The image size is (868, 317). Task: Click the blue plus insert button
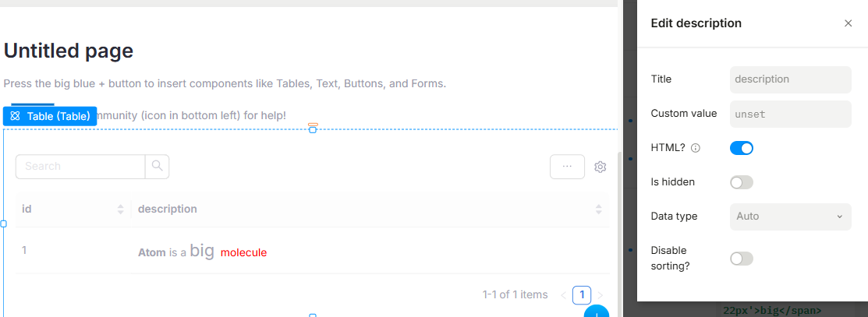tap(597, 313)
